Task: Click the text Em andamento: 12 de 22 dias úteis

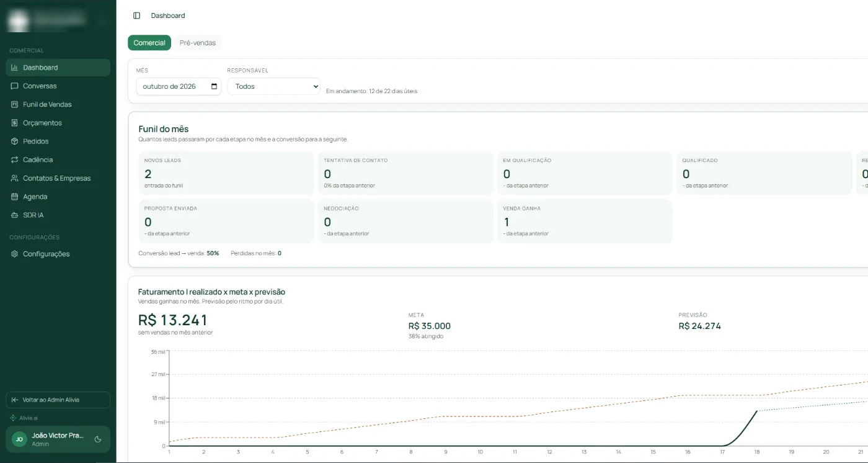Action: tap(372, 91)
